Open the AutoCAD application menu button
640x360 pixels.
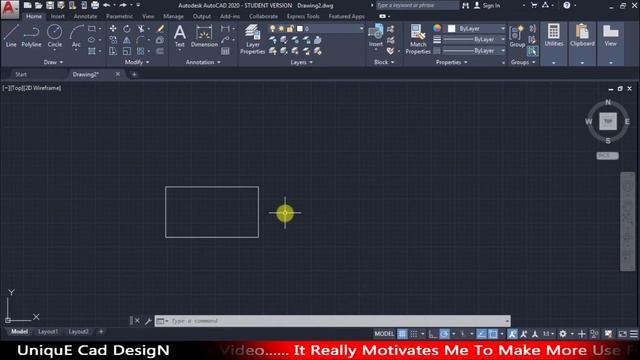9,8
